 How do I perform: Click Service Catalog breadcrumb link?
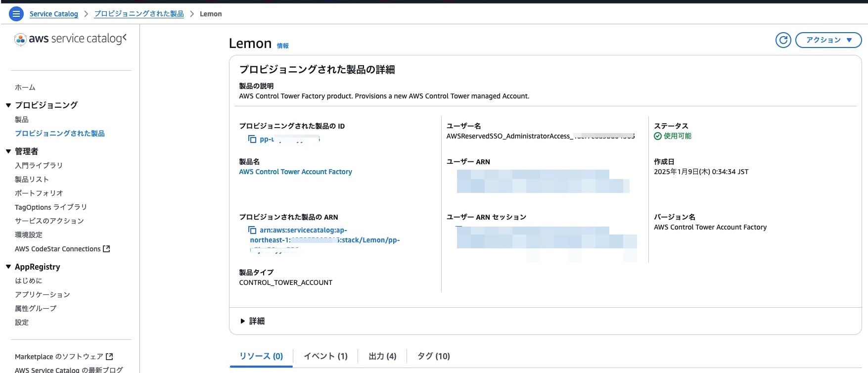tap(54, 14)
